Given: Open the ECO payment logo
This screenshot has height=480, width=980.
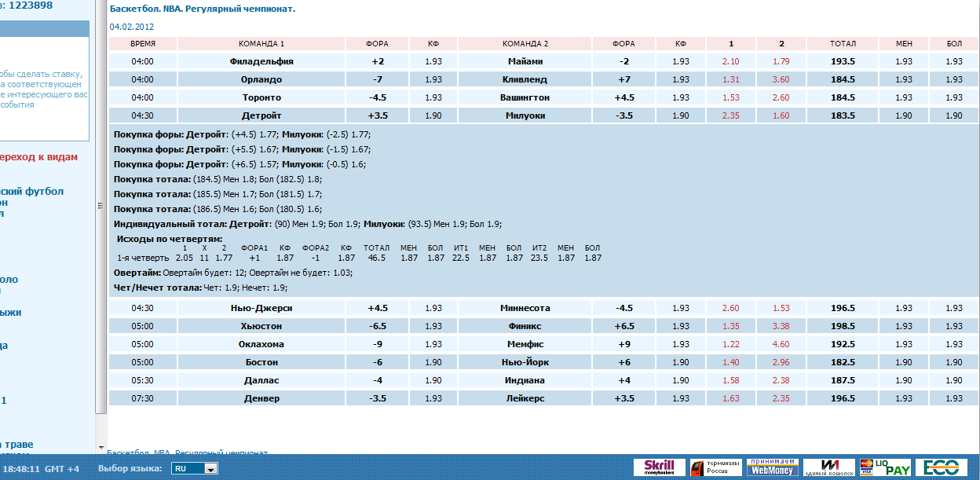Looking at the screenshot, I should 942,468.
